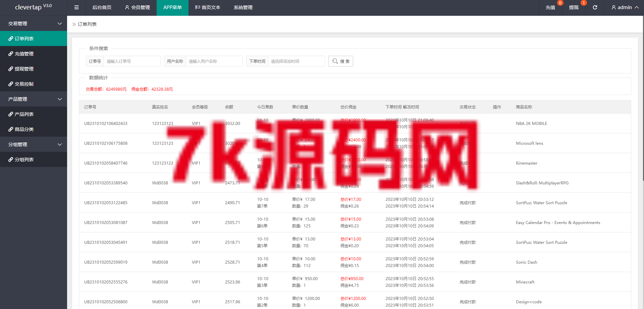Viewport: 644px width, 309px height.
Task: Click the 充值管理 link icon in sidebar
Action: click(x=11, y=54)
